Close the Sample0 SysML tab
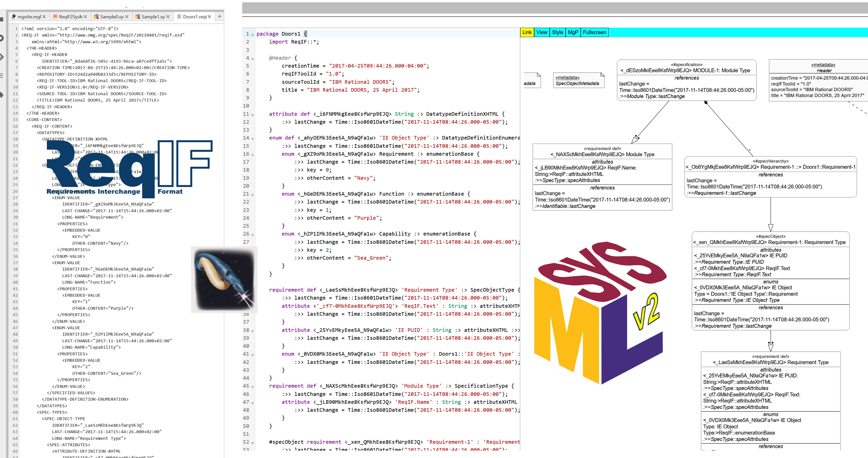Image resolution: width=868 pixels, height=458 pixels. coord(127,16)
